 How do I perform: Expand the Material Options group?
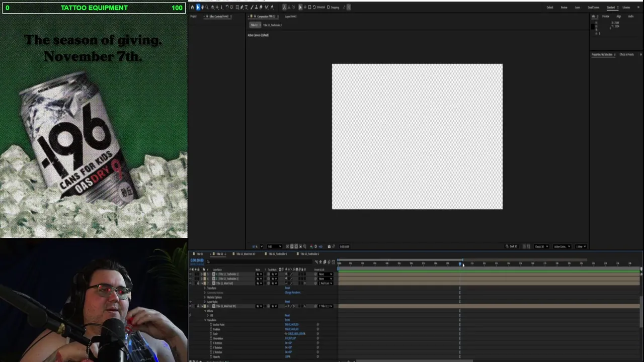pos(205,297)
